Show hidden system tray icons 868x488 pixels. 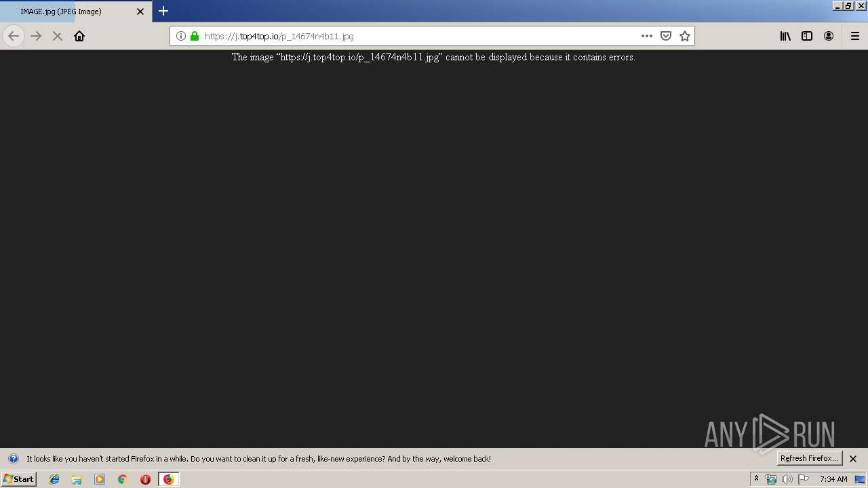pos(756,479)
